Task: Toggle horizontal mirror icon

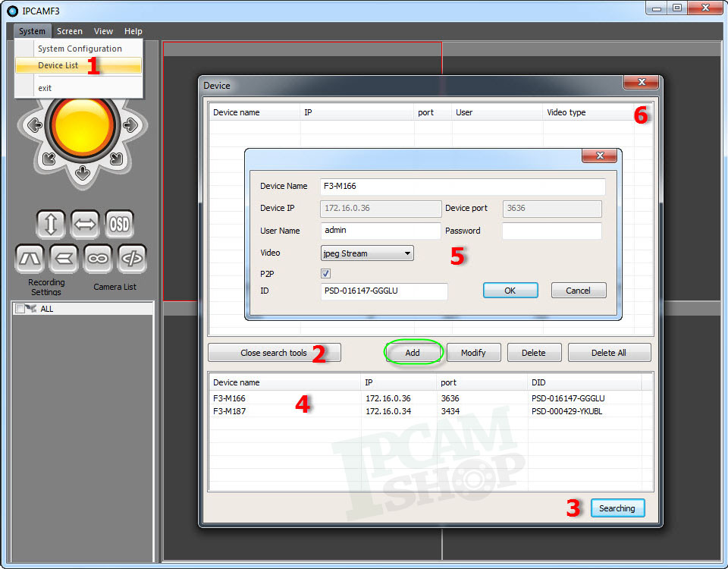Action: click(85, 225)
